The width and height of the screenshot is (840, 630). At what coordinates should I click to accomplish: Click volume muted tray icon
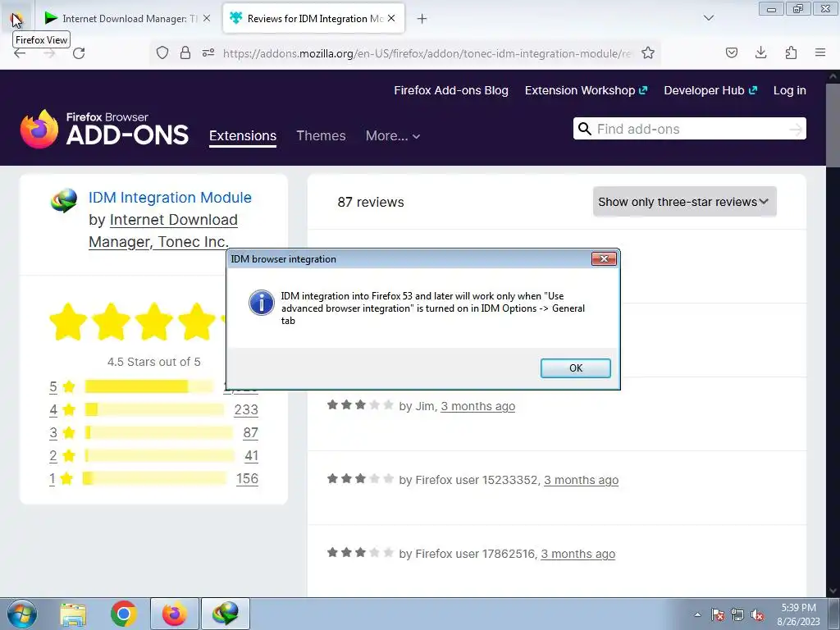point(757,615)
